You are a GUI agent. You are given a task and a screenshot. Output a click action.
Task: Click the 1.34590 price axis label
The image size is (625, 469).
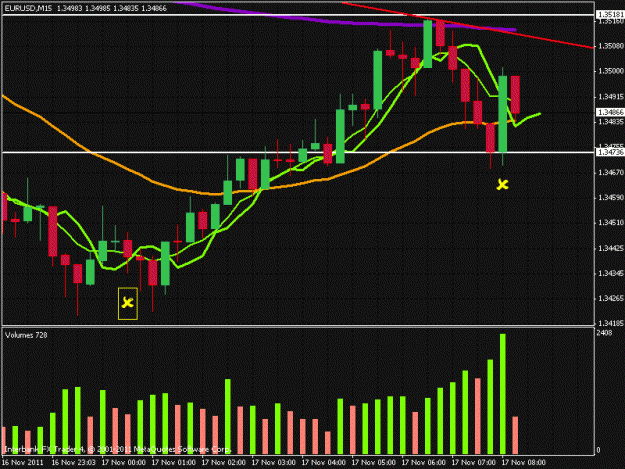(x=611, y=198)
